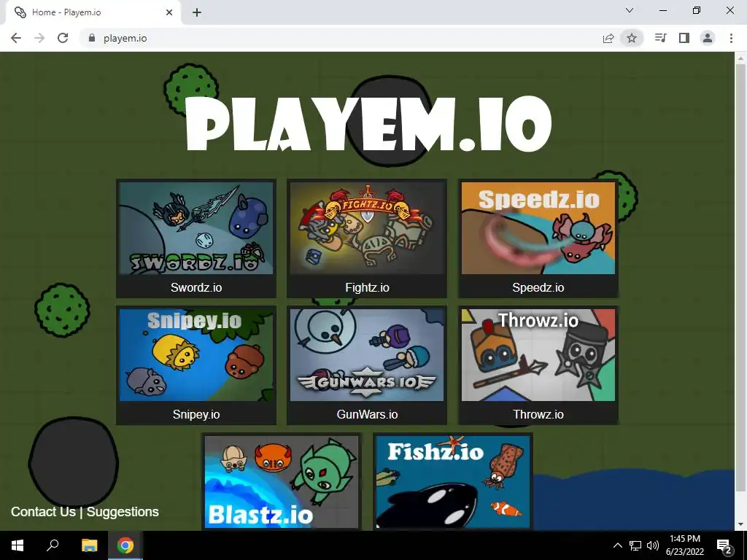Click the Speedz.io caption link

(x=538, y=287)
